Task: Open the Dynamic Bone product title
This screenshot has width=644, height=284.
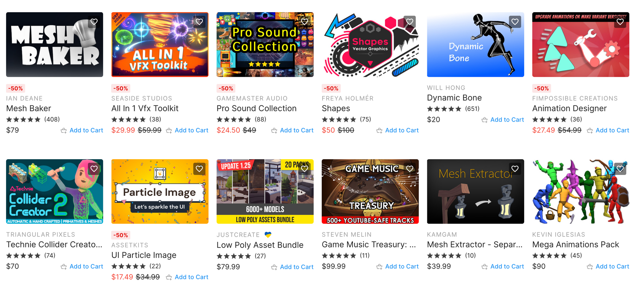Action: 454,98
